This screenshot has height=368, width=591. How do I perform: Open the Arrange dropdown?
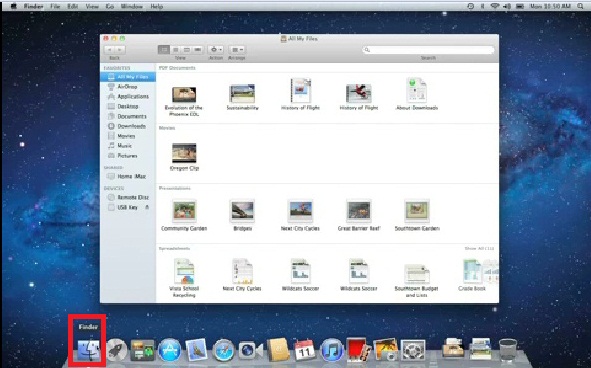tap(237, 49)
